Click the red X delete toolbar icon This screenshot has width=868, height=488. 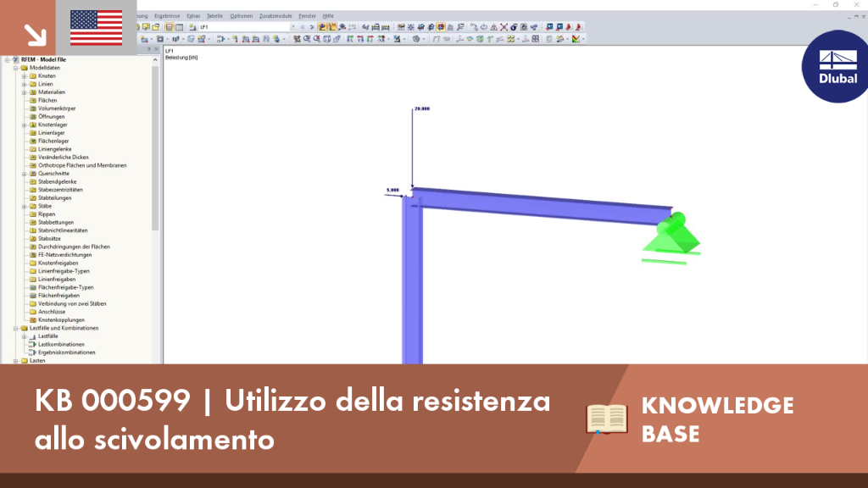tap(504, 27)
